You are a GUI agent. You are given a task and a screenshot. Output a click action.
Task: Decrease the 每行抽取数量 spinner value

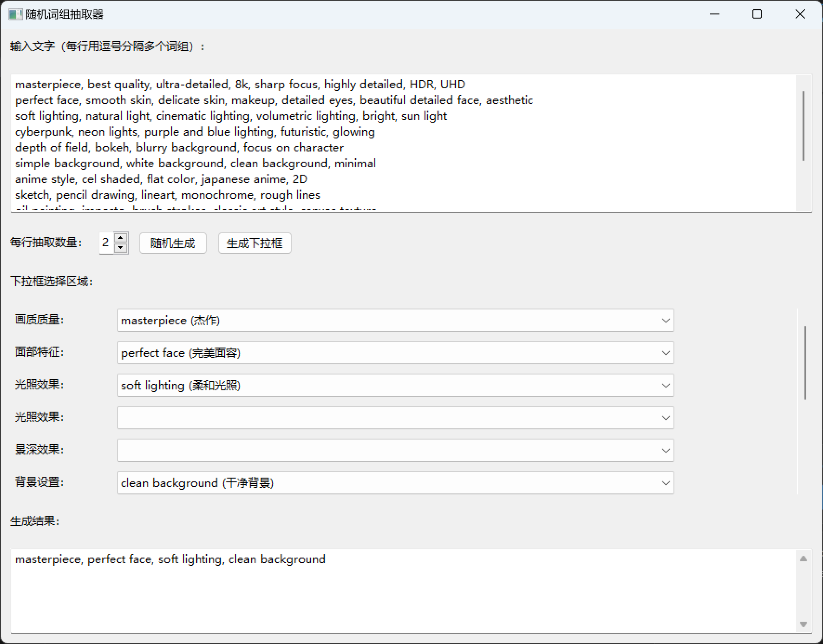point(121,248)
